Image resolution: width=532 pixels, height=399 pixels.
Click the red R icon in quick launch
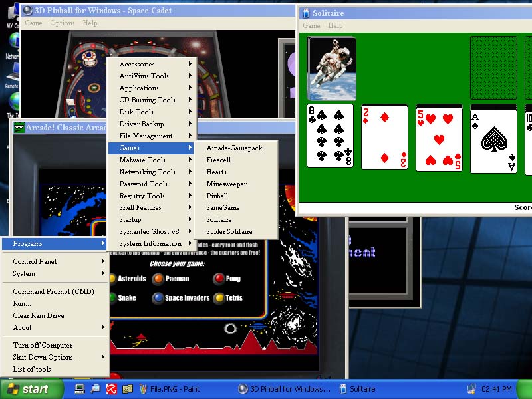[x=112, y=389]
